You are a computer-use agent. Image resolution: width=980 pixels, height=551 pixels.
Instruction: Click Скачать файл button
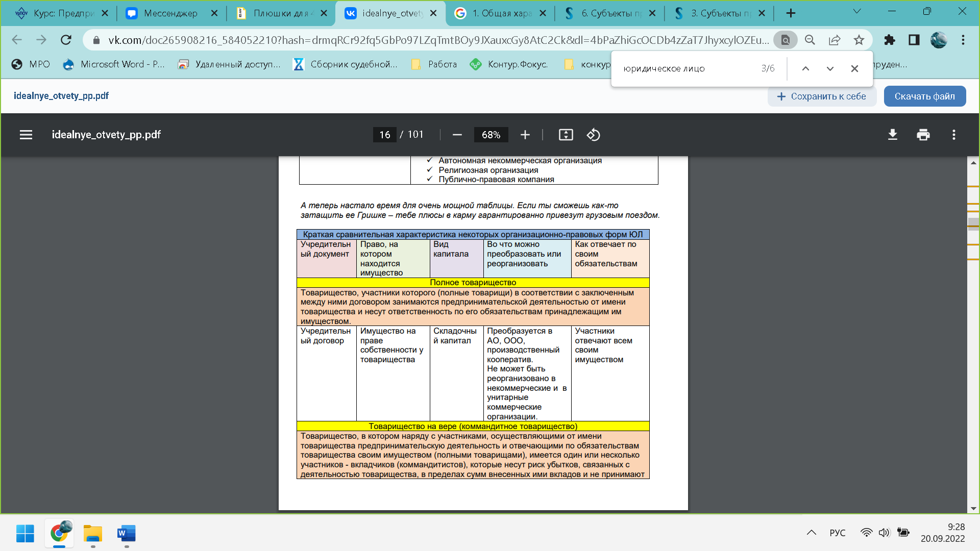924,96
